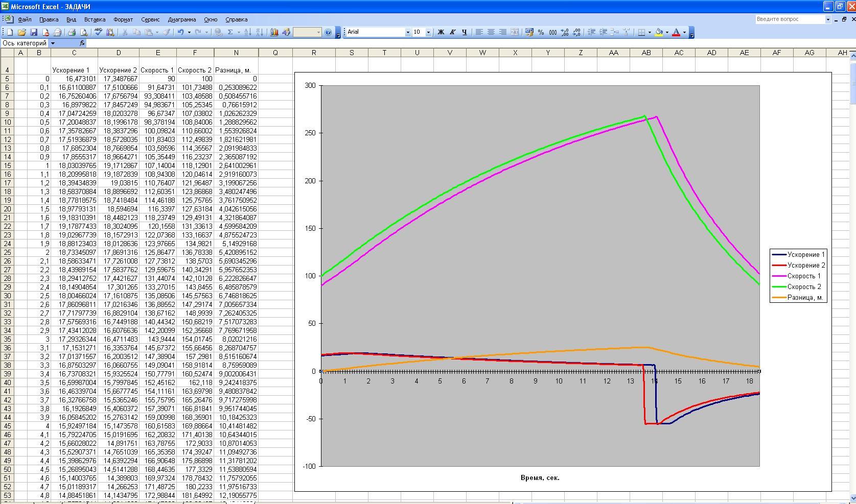Expand the Paste options dropdown arrow

tap(157, 32)
